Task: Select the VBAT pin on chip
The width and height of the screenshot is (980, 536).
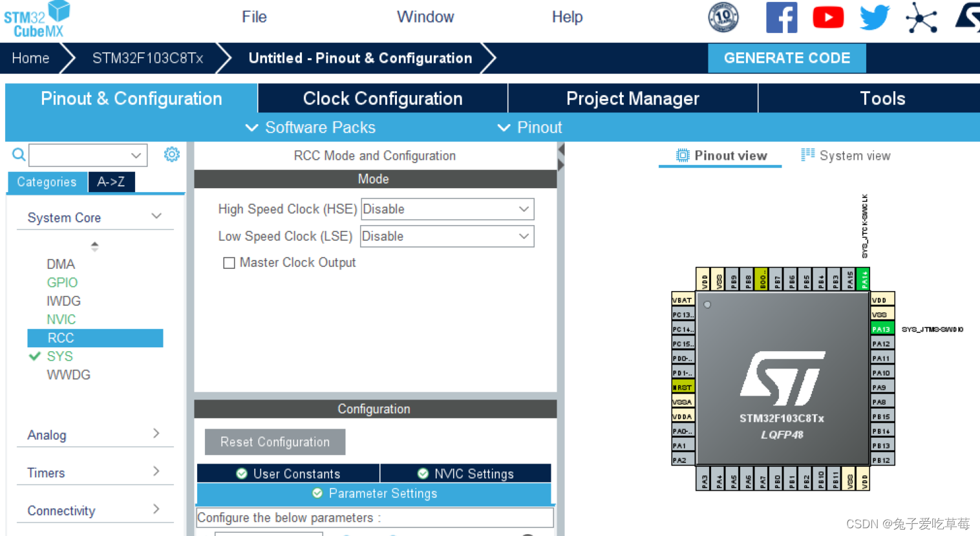Action: (x=683, y=300)
